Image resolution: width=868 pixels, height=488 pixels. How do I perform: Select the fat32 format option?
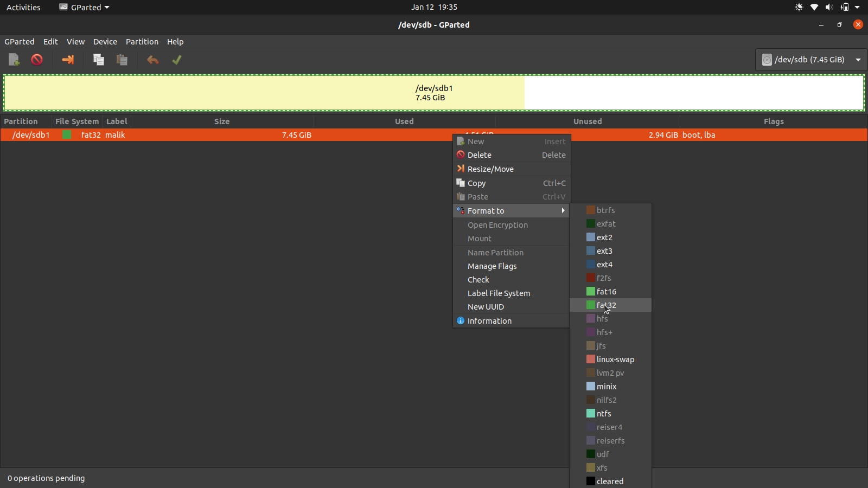(x=606, y=305)
